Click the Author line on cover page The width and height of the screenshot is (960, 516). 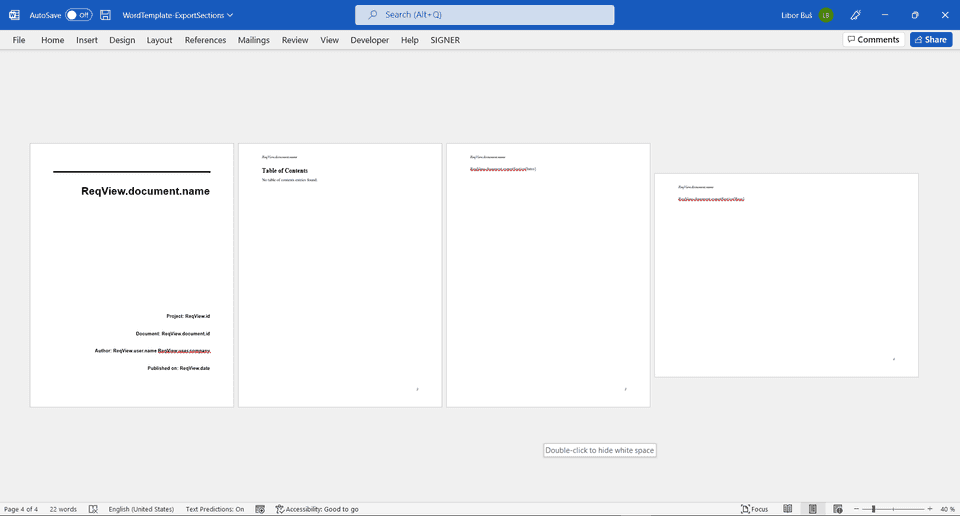click(x=152, y=351)
